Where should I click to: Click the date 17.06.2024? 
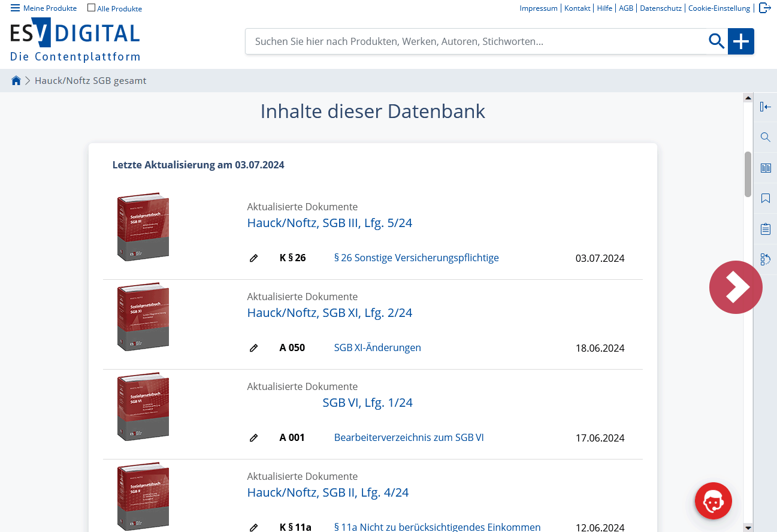(x=600, y=438)
